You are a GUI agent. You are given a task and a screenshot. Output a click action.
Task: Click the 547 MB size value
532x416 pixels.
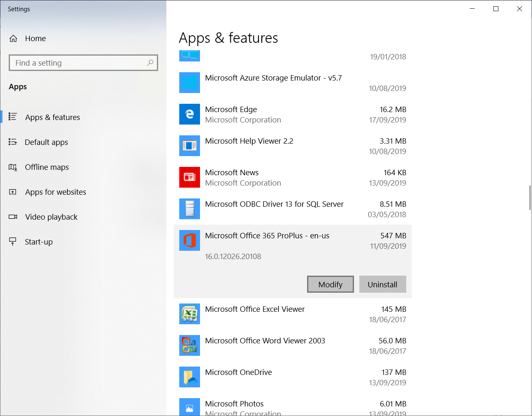[x=393, y=235]
